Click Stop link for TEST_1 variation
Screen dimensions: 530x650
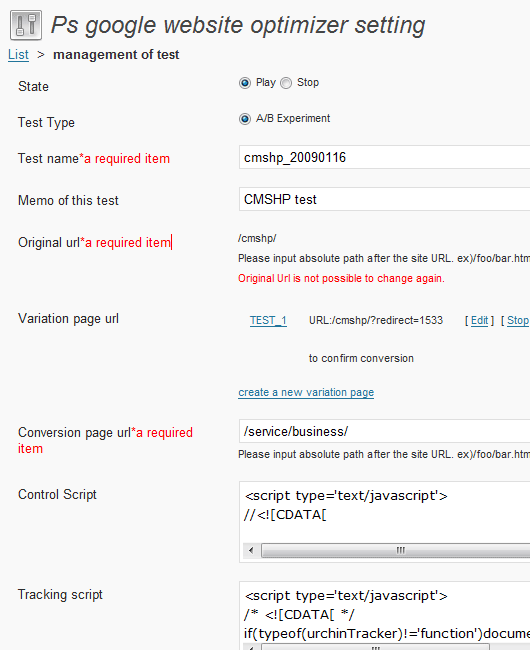[518, 320]
